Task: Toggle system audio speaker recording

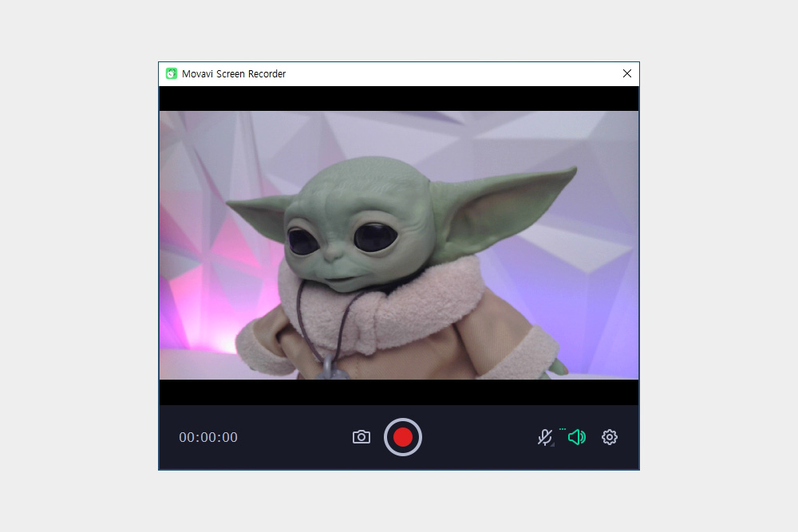Action: click(577, 437)
